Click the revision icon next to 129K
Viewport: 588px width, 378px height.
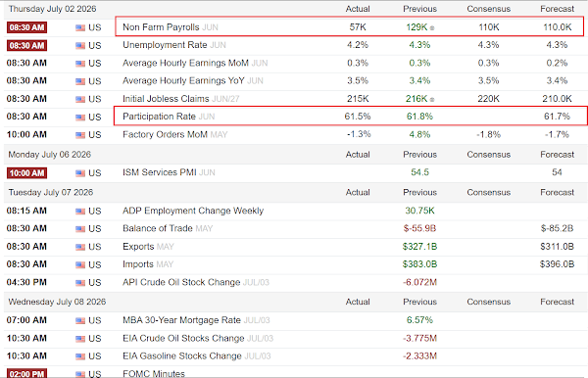click(432, 28)
